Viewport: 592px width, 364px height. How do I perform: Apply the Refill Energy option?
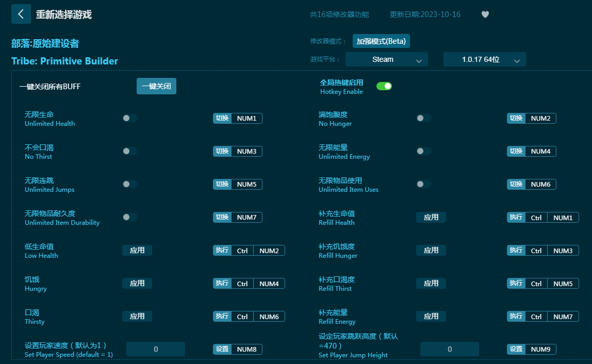(x=431, y=316)
